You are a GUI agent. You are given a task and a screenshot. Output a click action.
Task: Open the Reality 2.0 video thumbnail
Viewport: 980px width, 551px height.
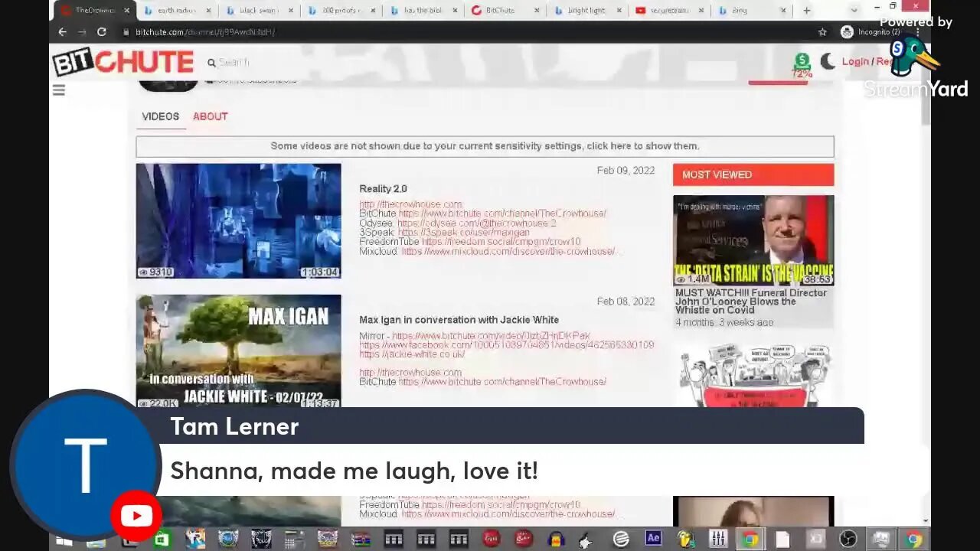tap(238, 220)
